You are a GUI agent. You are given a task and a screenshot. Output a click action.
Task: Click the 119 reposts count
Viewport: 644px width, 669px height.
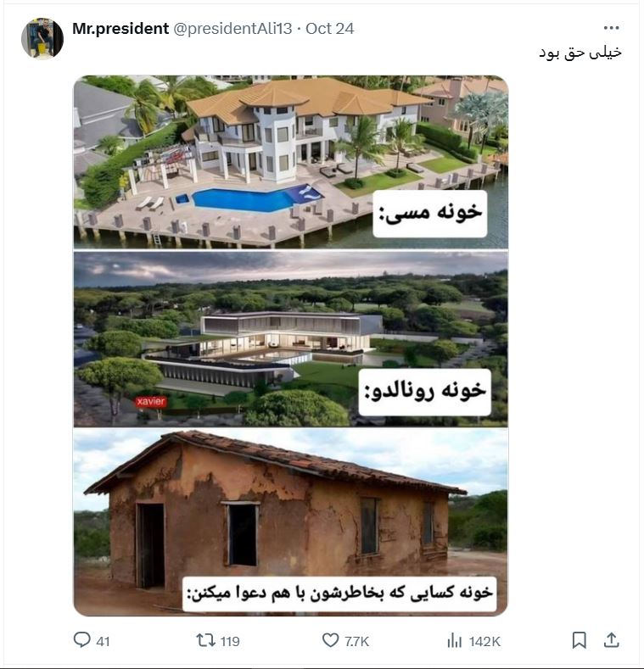point(230,641)
